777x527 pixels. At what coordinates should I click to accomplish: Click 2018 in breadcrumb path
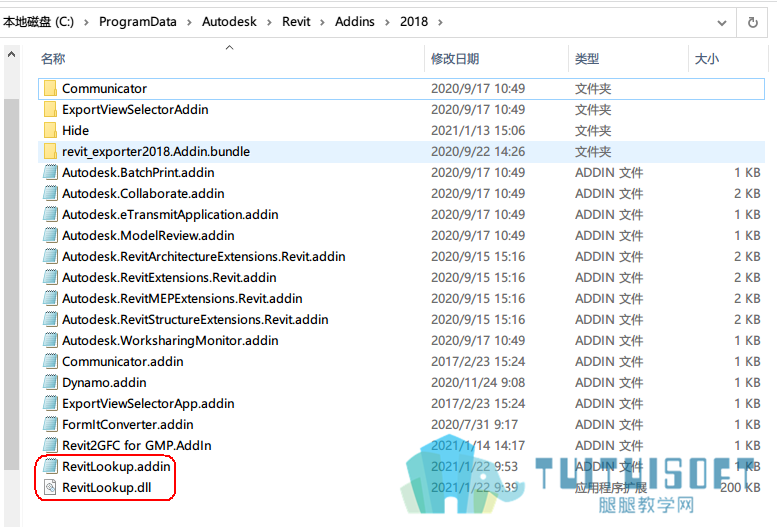414,22
